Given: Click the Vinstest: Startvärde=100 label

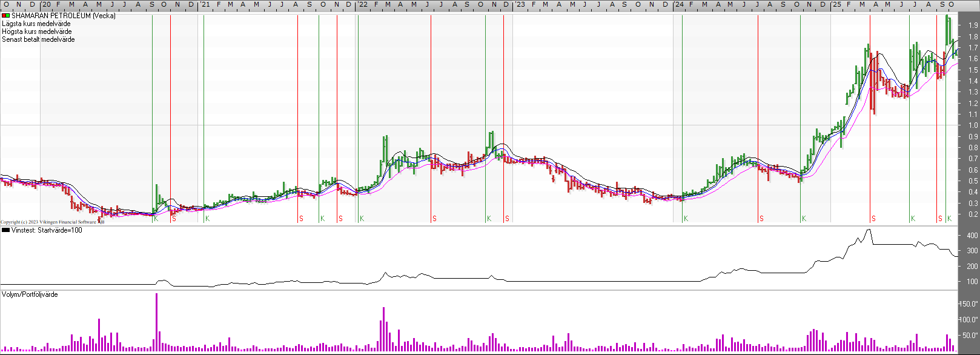Looking at the screenshot, I should [x=47, y=230].
